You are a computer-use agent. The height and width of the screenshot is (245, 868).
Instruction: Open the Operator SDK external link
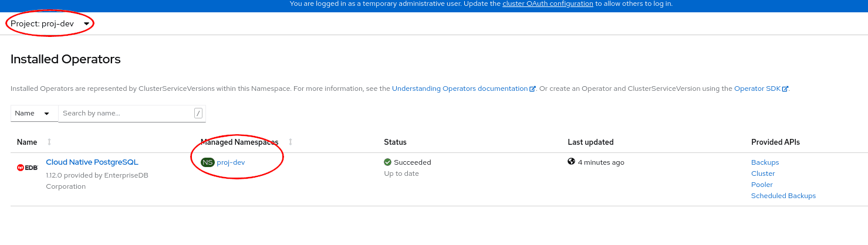tap(757, 89)
